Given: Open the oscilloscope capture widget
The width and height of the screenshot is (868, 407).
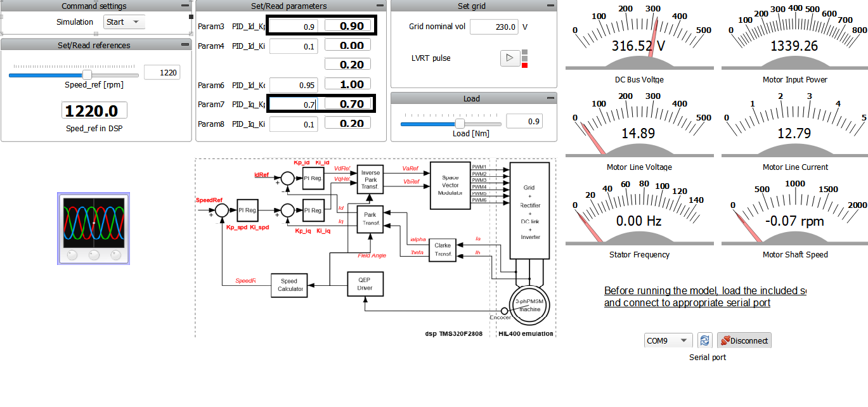Looking at the screenshot, I should click(x=94, y=229).
